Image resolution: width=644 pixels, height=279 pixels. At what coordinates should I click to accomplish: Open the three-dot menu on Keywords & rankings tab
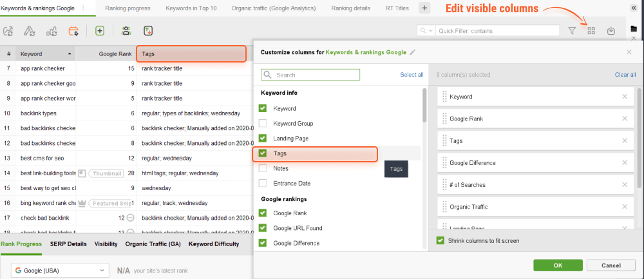[x=83, y=8]
